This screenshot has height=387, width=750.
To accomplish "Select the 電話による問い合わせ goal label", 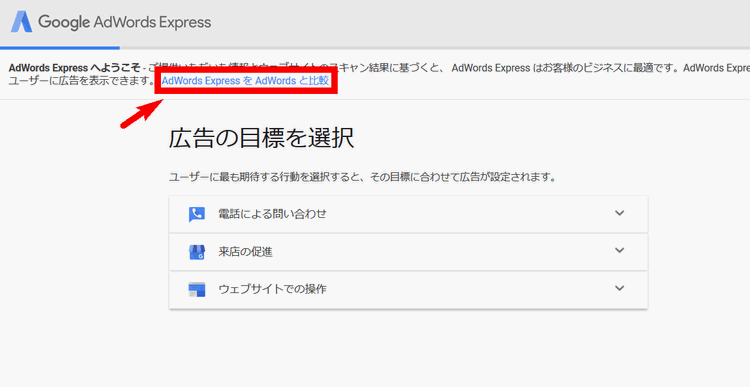I will click(272, 214).
